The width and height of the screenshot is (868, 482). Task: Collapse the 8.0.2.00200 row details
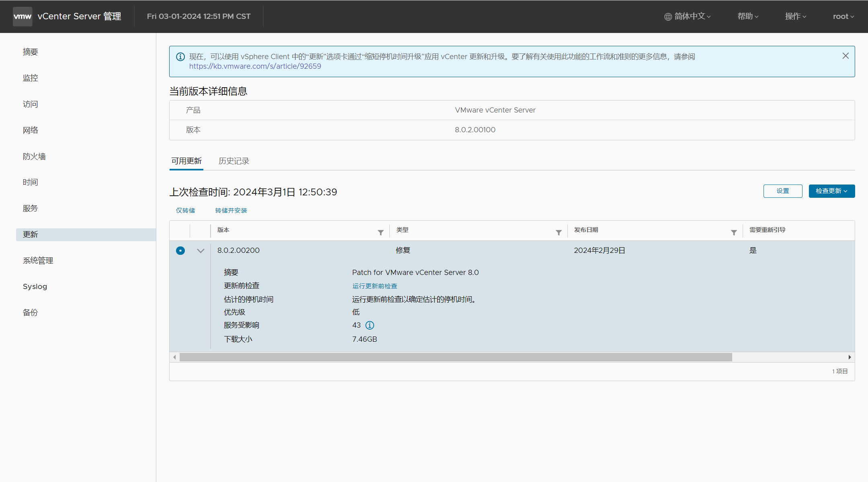pyautogui.click(x=201, y=250)
